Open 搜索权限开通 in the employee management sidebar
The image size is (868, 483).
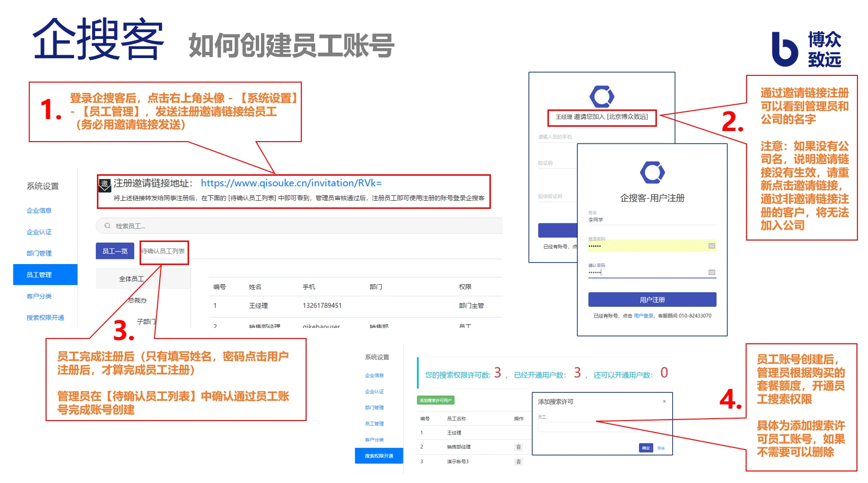click(45, 317)
